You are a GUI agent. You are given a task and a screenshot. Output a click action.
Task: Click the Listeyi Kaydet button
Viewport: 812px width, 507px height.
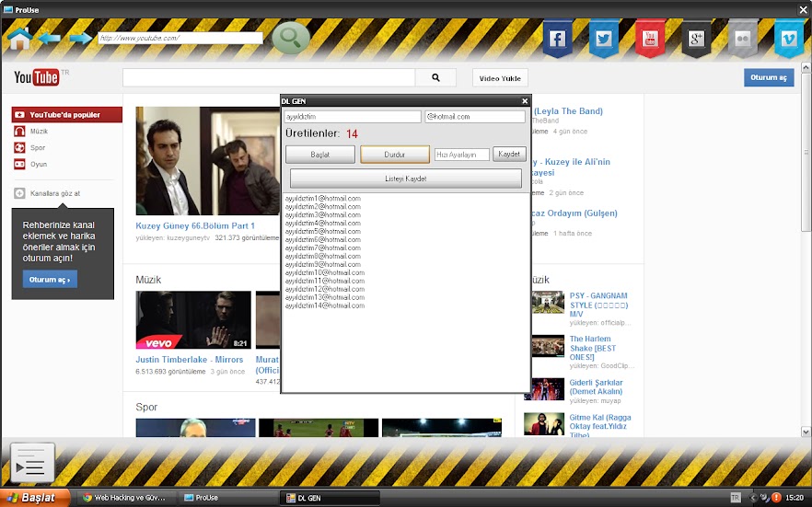(405, 179)
